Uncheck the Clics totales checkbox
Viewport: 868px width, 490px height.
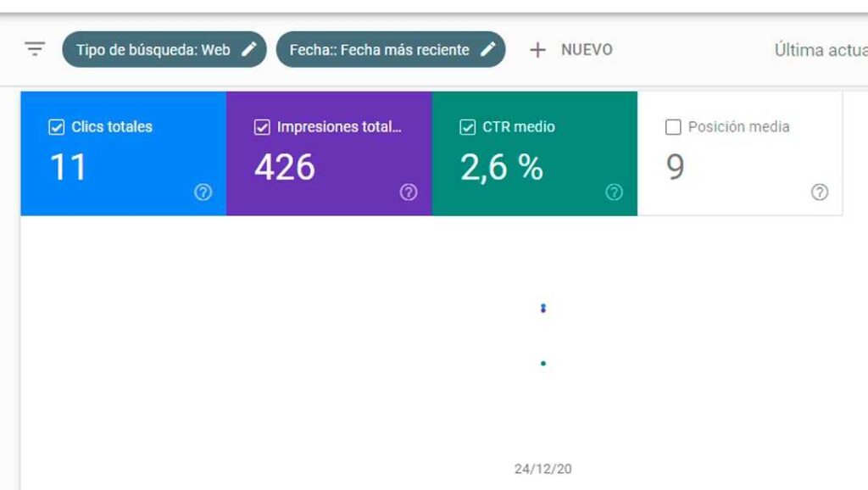point(57,127)
